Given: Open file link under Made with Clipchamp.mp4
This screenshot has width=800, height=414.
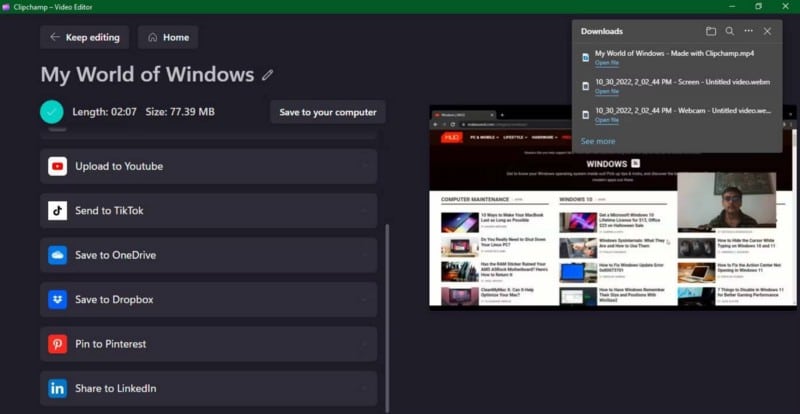Looking at the screenshot, I should [607, 63].
